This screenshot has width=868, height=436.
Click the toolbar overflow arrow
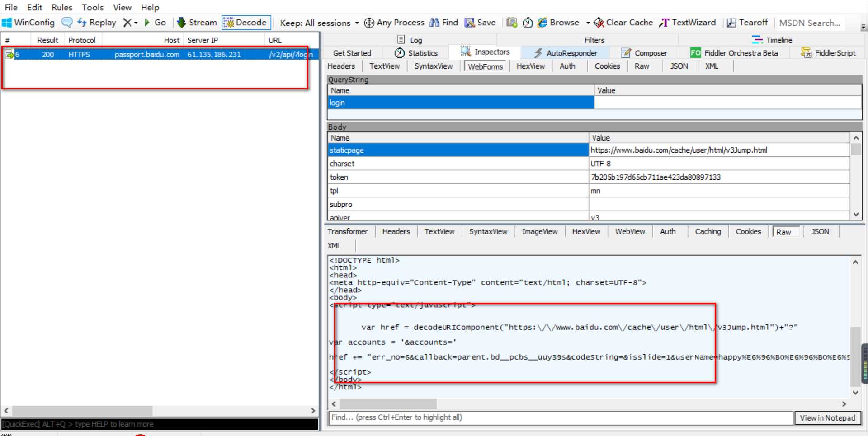tap(863, 28)
